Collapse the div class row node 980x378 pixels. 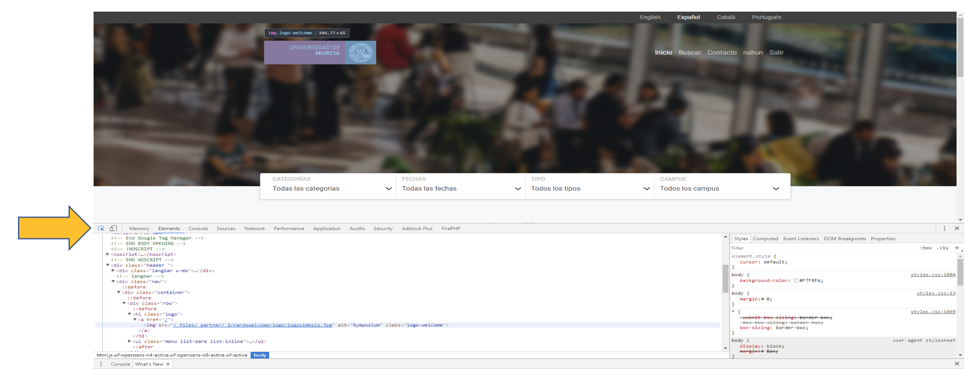click(x=124, y=303)
